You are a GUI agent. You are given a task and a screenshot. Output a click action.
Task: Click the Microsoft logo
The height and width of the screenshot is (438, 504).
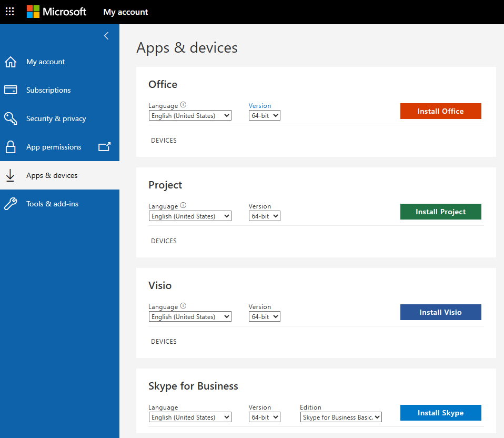coord(56,12)
